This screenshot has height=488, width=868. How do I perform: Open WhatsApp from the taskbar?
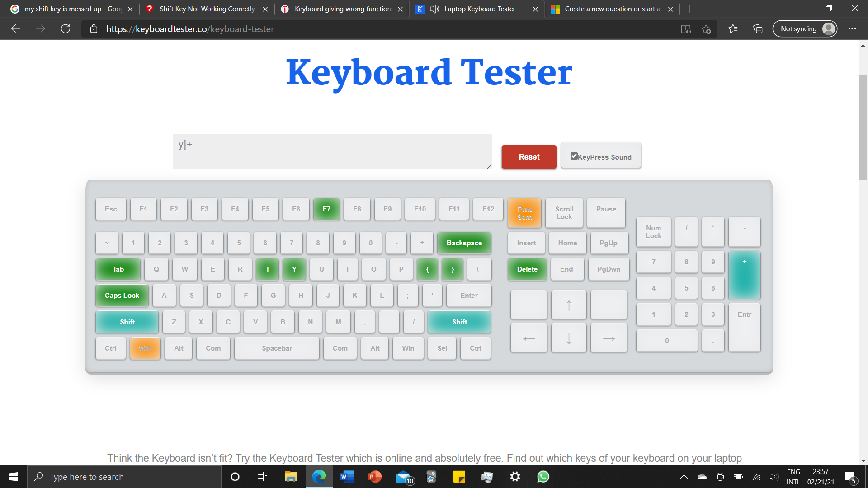pyautogui.click(x=543, y=477)
